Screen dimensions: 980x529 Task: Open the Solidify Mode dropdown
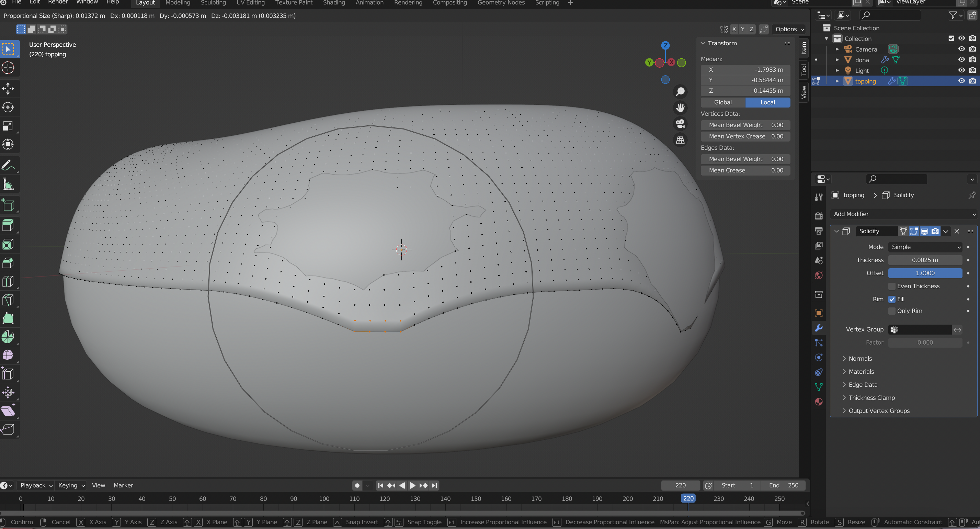click(925, 247)
